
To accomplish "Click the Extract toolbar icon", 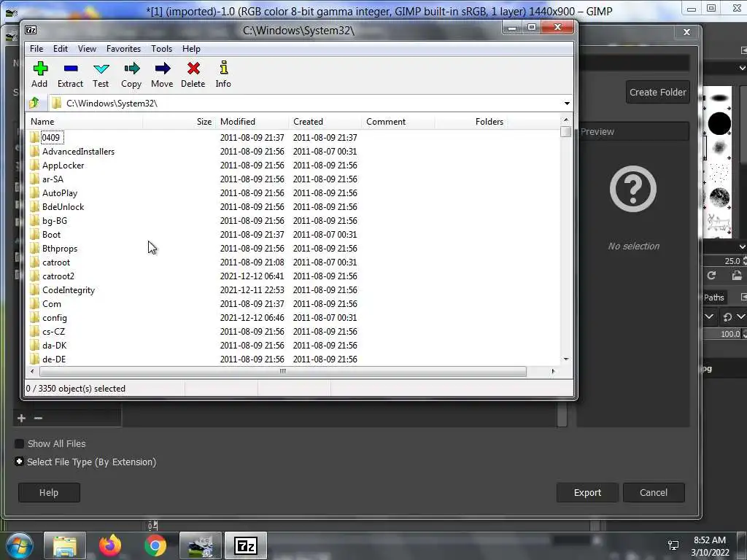I will point(70,74).
